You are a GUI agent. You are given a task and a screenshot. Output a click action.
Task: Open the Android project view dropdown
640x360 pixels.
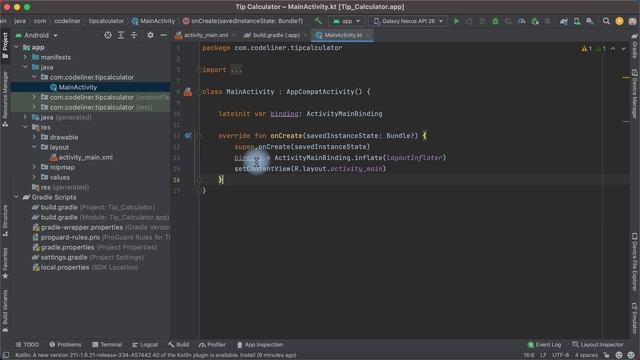pos(36,36)
